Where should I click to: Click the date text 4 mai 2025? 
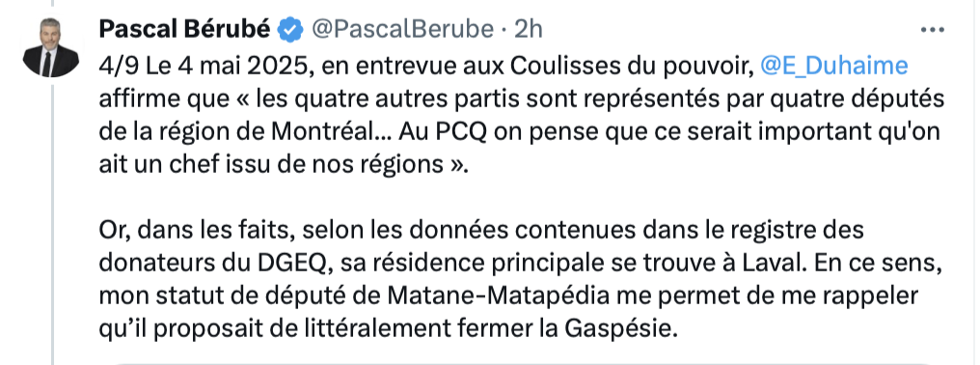coord(243,66)
